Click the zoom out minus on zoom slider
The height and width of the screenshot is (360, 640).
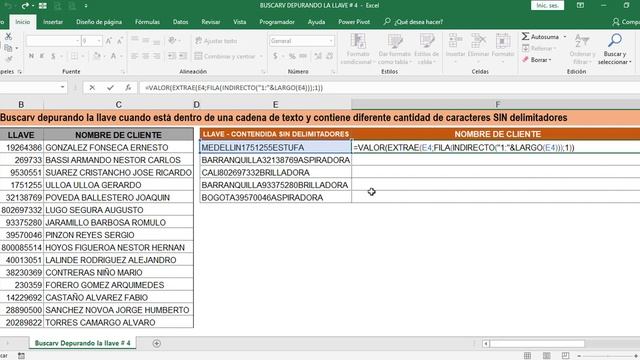tap(579, 356)
